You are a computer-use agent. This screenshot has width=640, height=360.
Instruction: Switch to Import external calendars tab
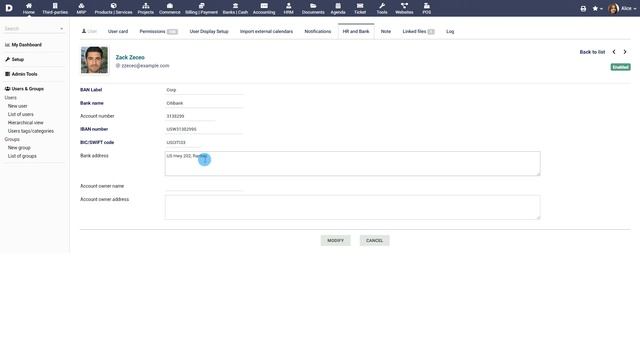coord(267,31)
